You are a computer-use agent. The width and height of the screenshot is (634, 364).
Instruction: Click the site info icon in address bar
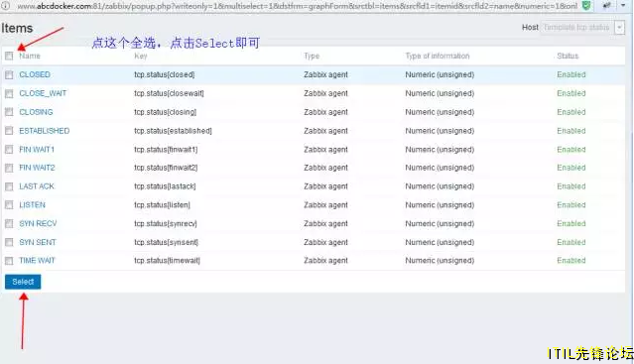tap(6, 6)
